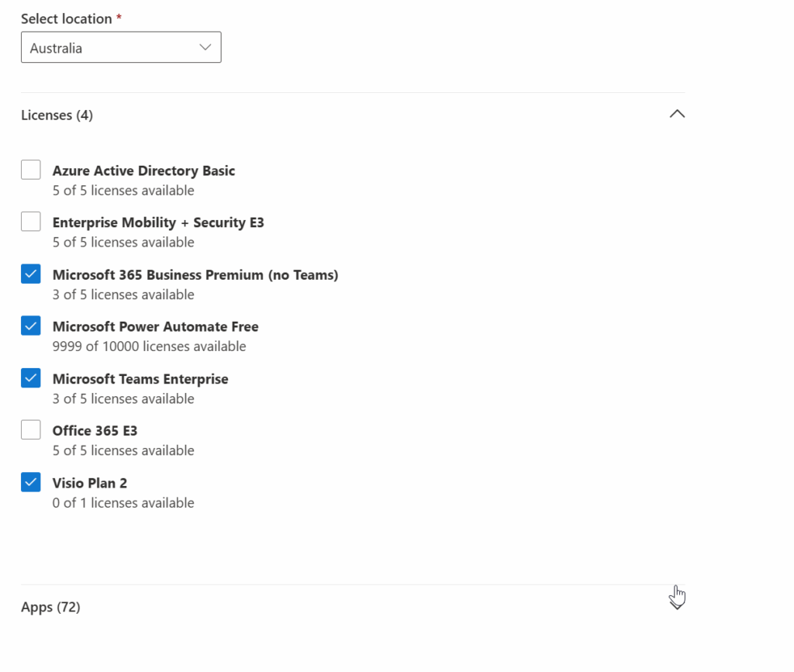The height and width of the screenshot is (672, 794).
Task: Disable the Microsoft Power Automate Free license
Action: tap(31, 326)
